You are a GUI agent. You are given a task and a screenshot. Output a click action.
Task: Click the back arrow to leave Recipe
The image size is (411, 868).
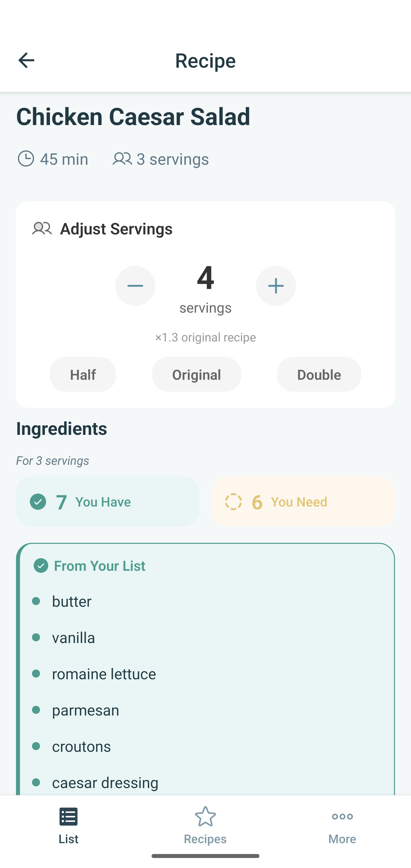click(x=26, y=60)
